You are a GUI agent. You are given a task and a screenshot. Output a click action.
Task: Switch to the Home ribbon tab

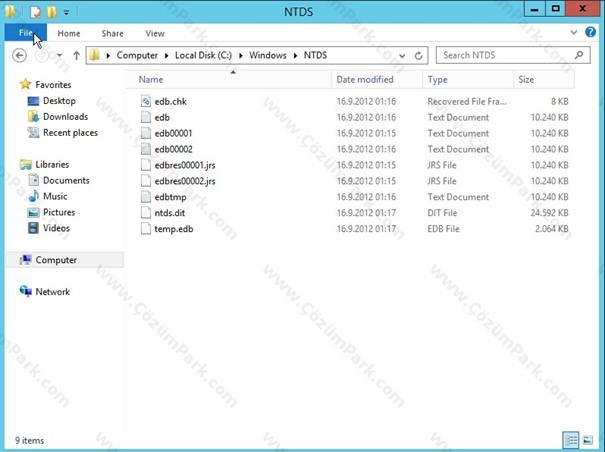click(69, 34)
